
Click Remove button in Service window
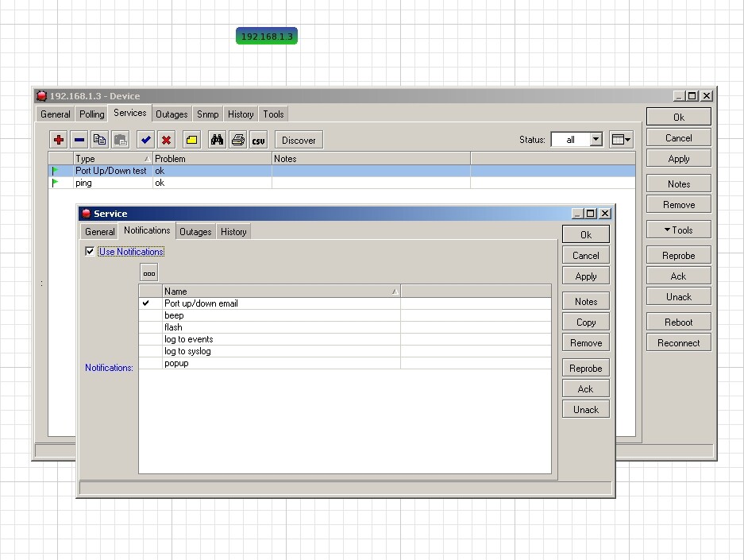(586, 342)
